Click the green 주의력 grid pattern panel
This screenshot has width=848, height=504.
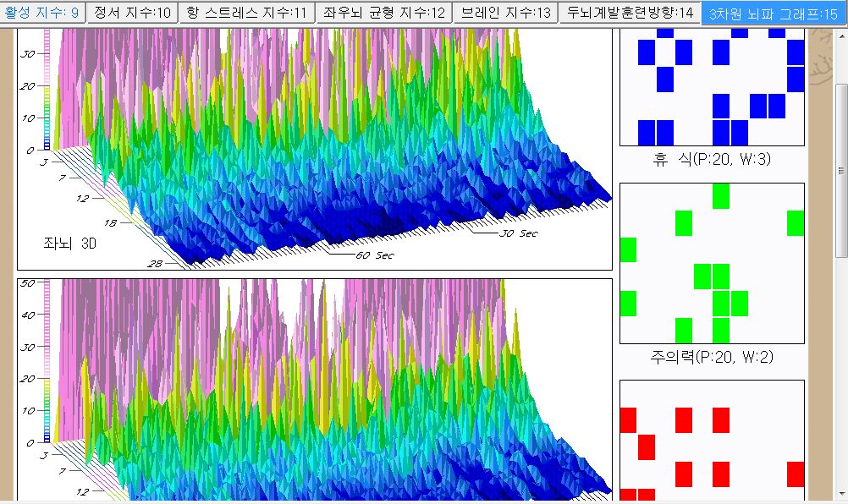pyautogui.click(x=711, y=262)
